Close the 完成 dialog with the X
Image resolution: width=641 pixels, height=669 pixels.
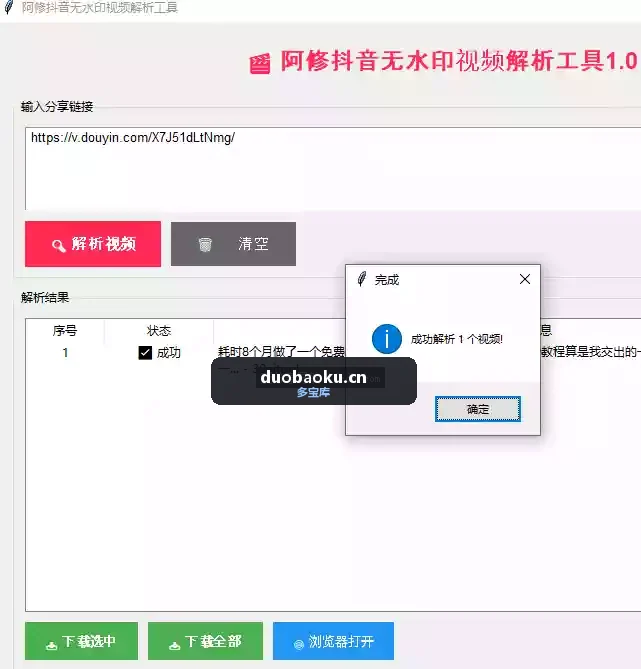click(x=525, y=279)
